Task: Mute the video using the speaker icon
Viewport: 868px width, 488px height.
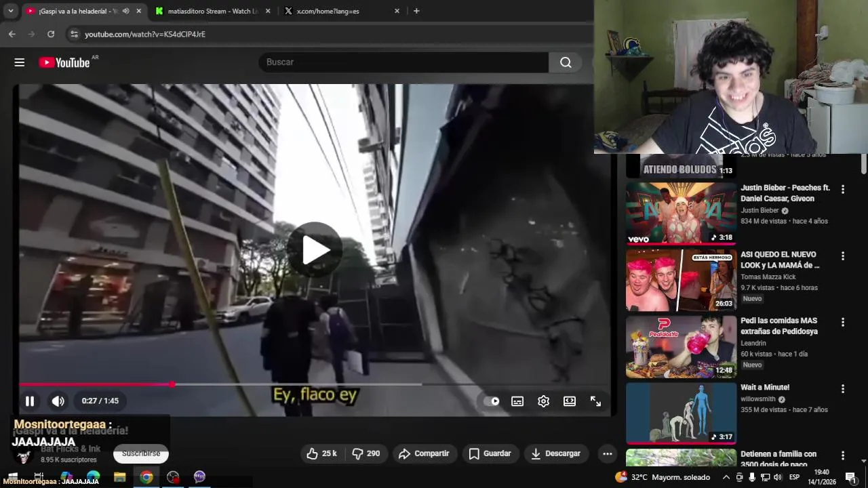Action: click(58, 401)
